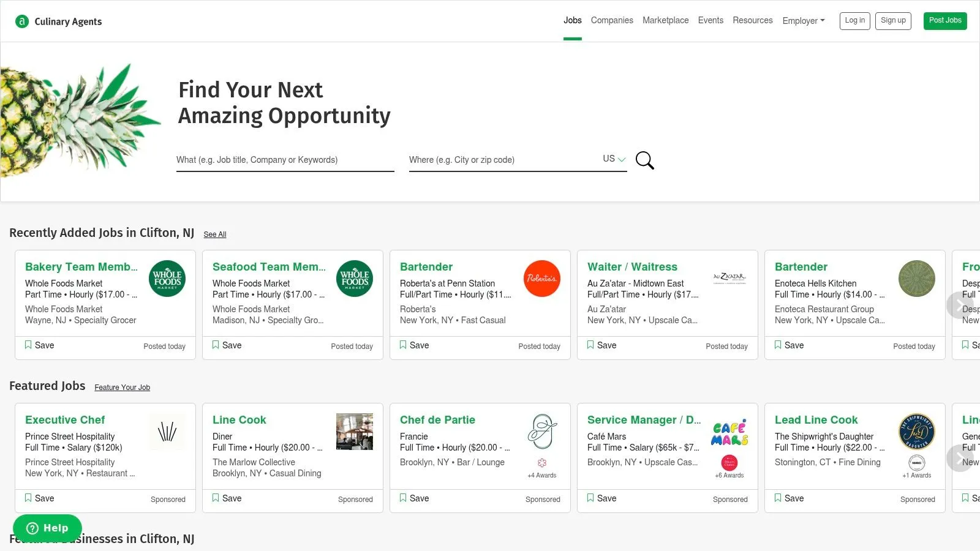Select Events in top navigation
The height and width of the screenshot is (551, 980).
tap(710, 20)
